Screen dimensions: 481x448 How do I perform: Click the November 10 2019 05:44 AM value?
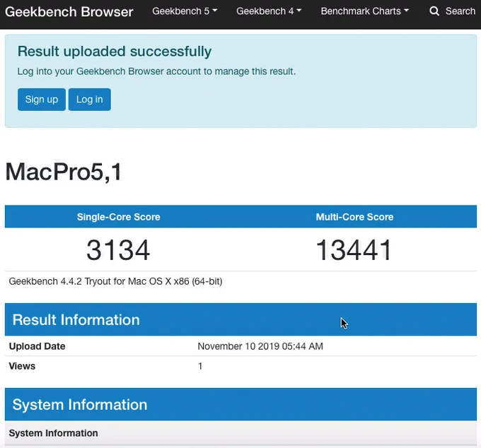(x=260, y=346)
